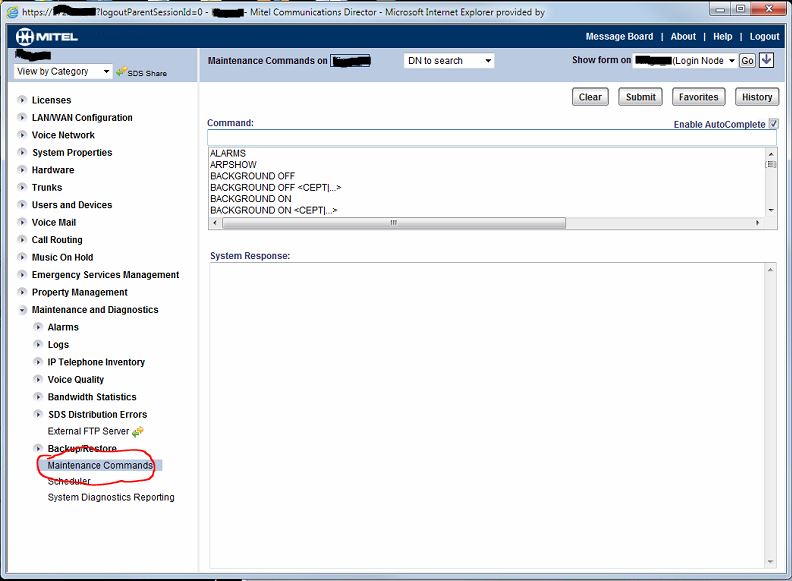Select BACKGROUND OFF <CEPT|...> command
792x581 pixels.
(276, 187)
